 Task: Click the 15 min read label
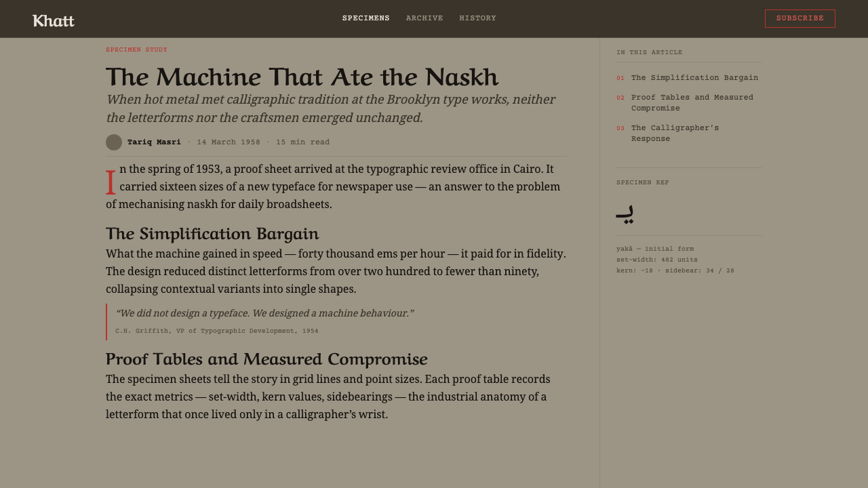pyautogui.click(x=303, y=142)
